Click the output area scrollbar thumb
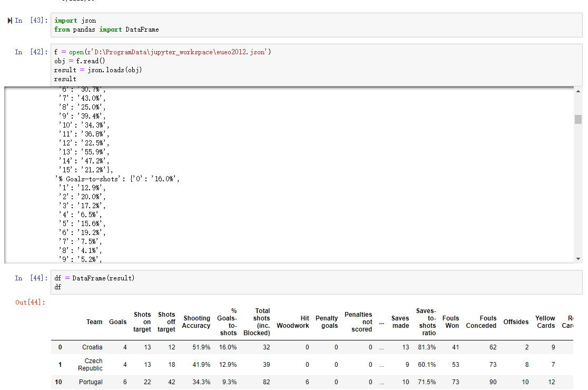Screen dimensions: 588x390 point(578,119)
